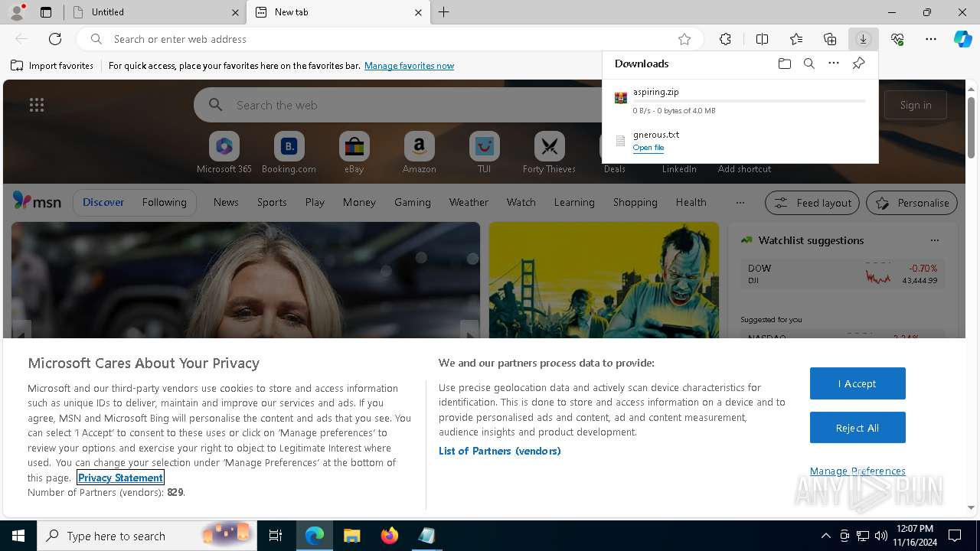Open the Health section
This screenshot has width=980, height=551.
(x=691, y=202)
